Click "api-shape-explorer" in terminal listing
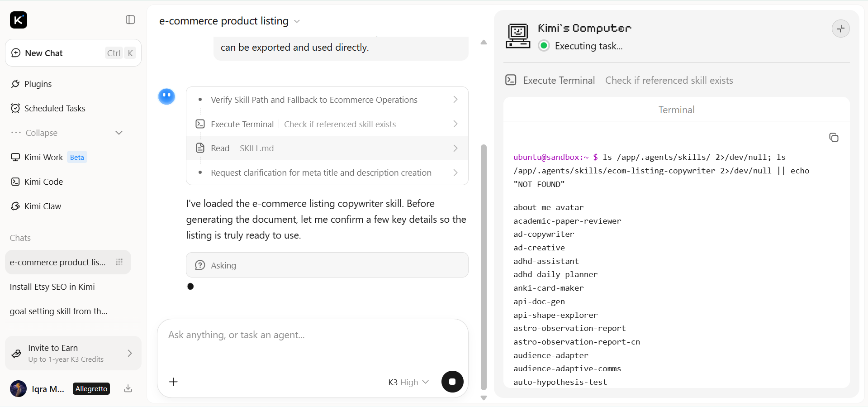The width and height of the screenshot is (868, 407). click(x=555, y=315)
